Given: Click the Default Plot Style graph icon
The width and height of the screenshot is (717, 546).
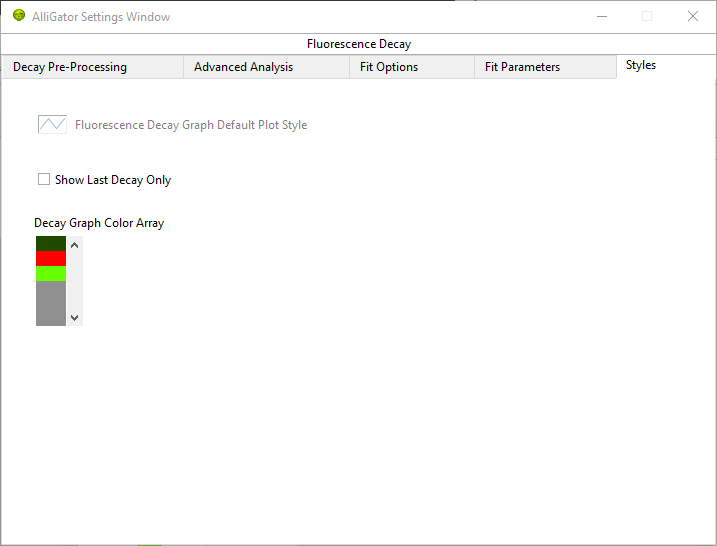Looking at the screenshot, I should [52, 124].
